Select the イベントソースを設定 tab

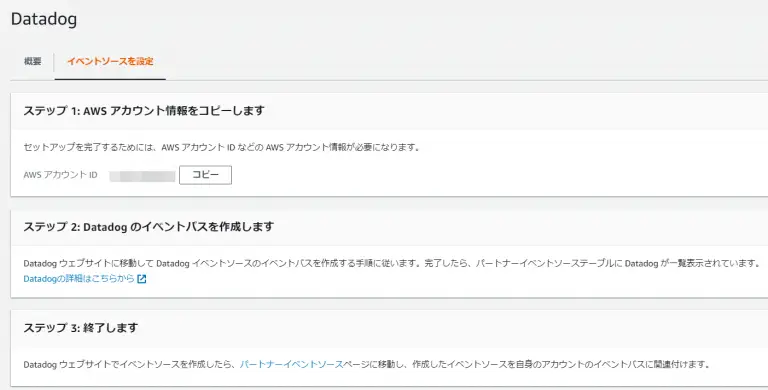110,61
